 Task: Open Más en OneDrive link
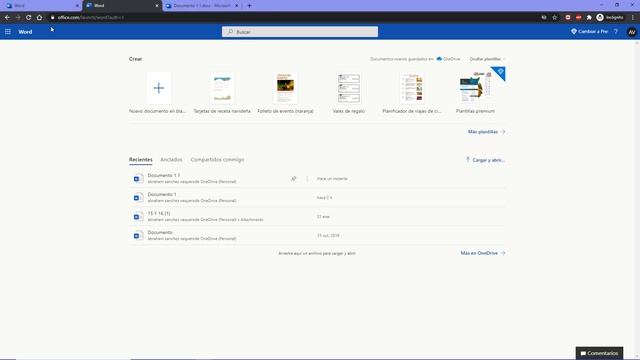[x=483, y=253]
